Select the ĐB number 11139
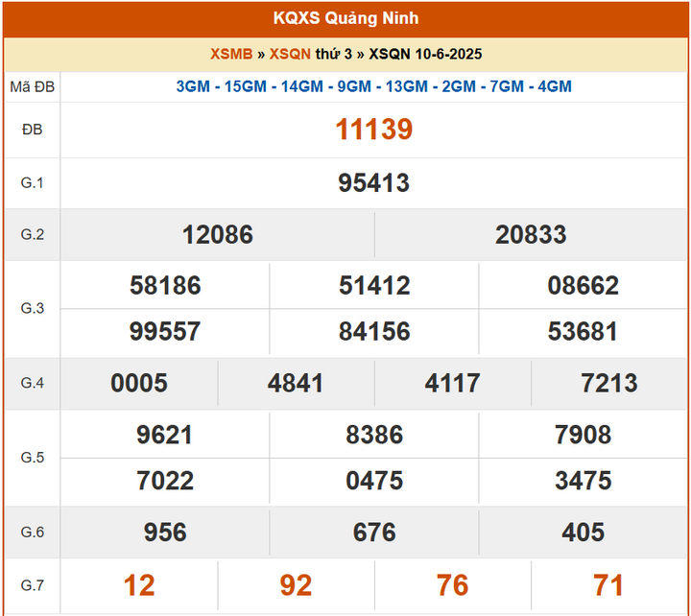Screen dimensions: 691x616 point(374,130)
